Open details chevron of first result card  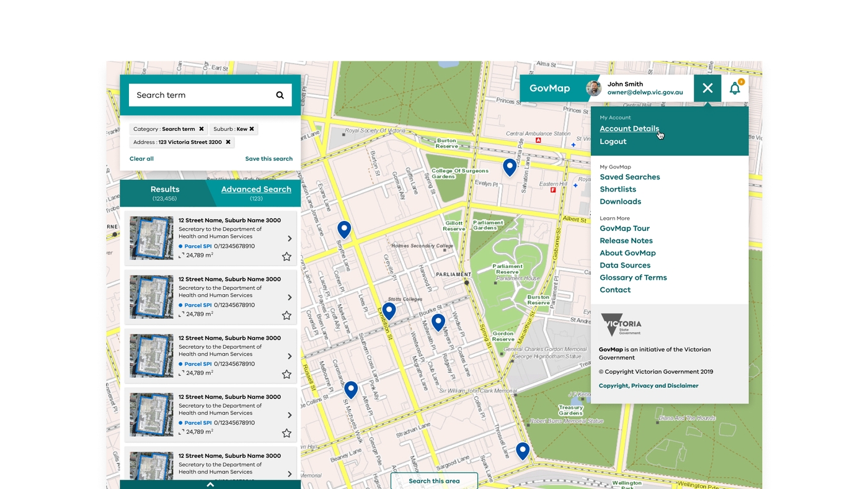coord(290,238)
